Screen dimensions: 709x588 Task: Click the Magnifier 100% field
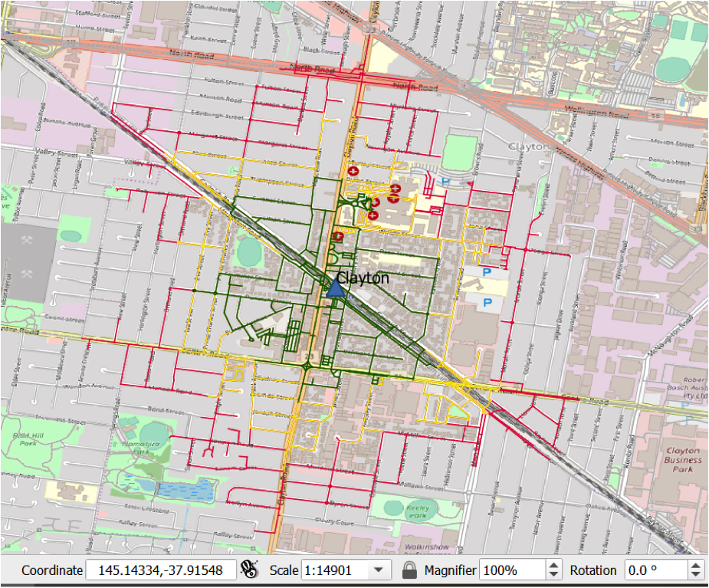[x=510, y=570]
